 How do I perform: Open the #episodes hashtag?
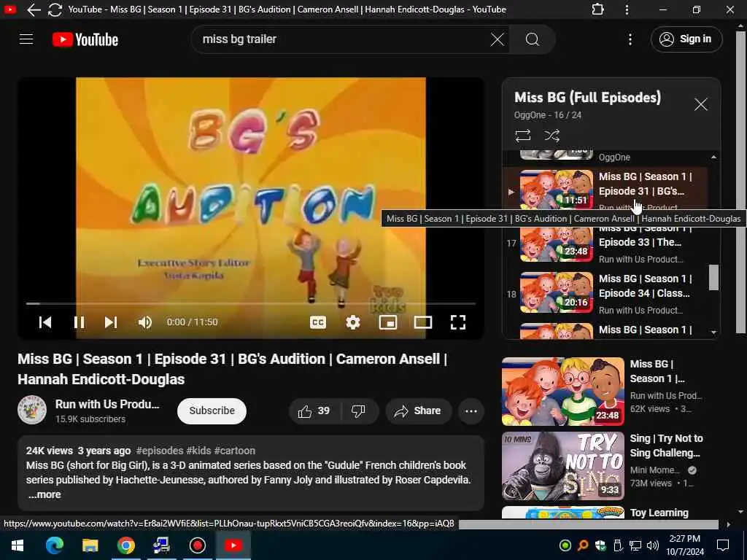point(160,451)
